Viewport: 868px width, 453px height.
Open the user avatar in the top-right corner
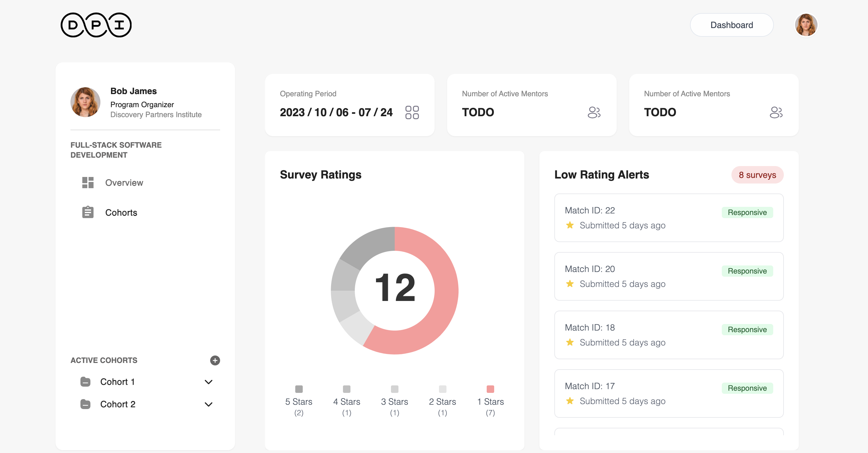click(806, 25)
